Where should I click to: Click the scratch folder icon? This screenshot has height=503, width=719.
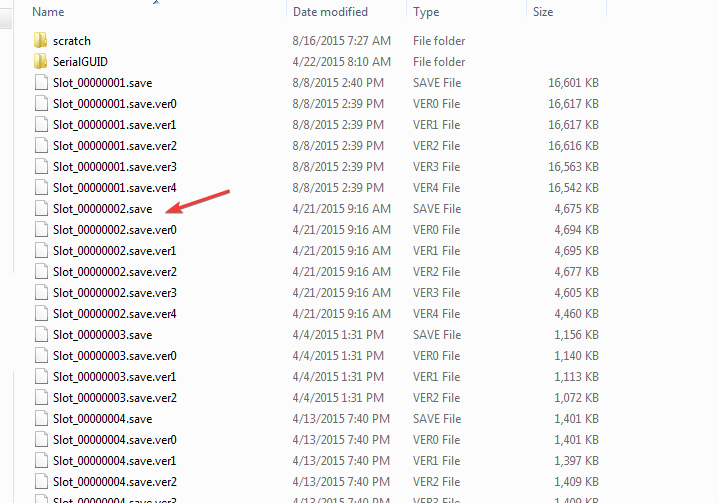pos(40,40)
